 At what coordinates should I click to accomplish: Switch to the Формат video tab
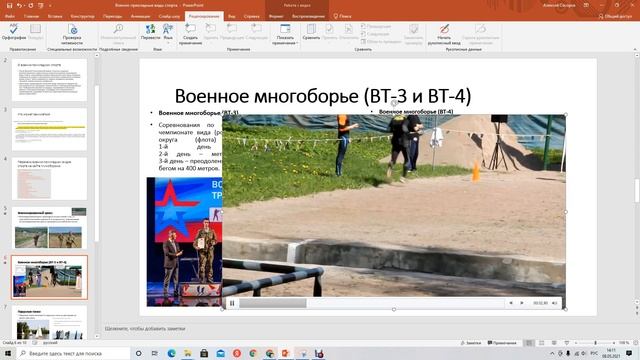point(276,16)
